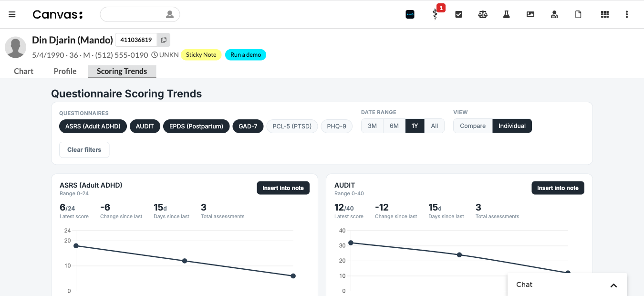Image resolution: width=644 pixels, height=296 pixels.
Task: Click the phone number (512) 555-0190
Action: 122,55
